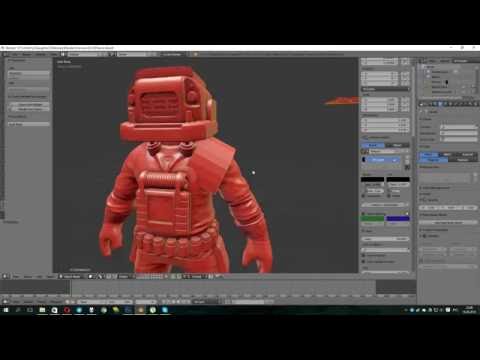This screenshot has width=480, height=360.
Task: Select the dark toggle beside the blue Add button
Action: click(x=397, y=145)
